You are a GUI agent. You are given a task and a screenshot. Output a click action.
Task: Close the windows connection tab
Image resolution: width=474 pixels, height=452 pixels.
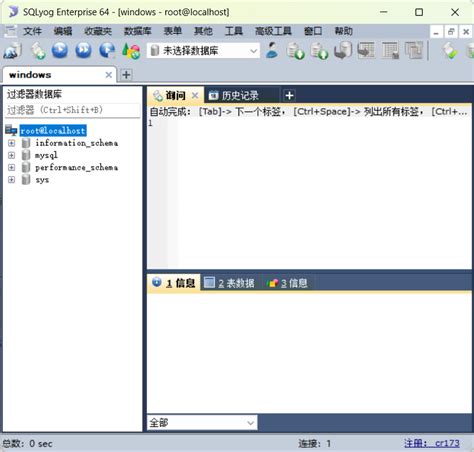click(x=109, y=75)
